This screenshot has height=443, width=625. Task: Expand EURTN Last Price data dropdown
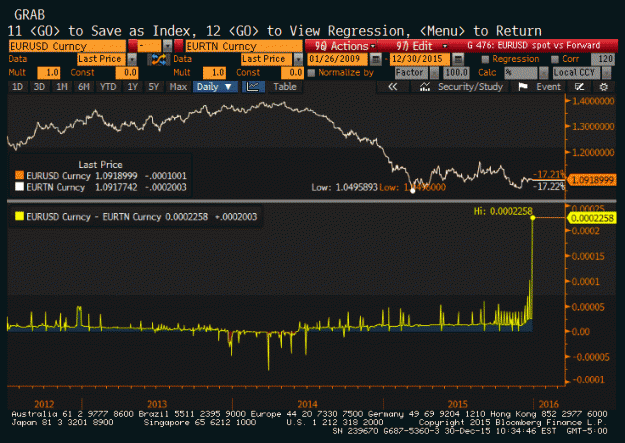click(298, 60)
